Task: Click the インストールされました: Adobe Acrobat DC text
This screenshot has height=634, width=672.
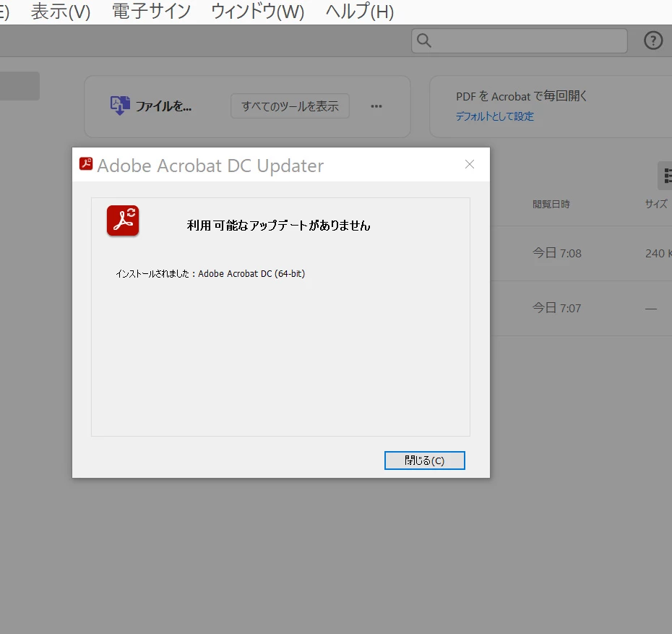Action: (x=210, y=273)
